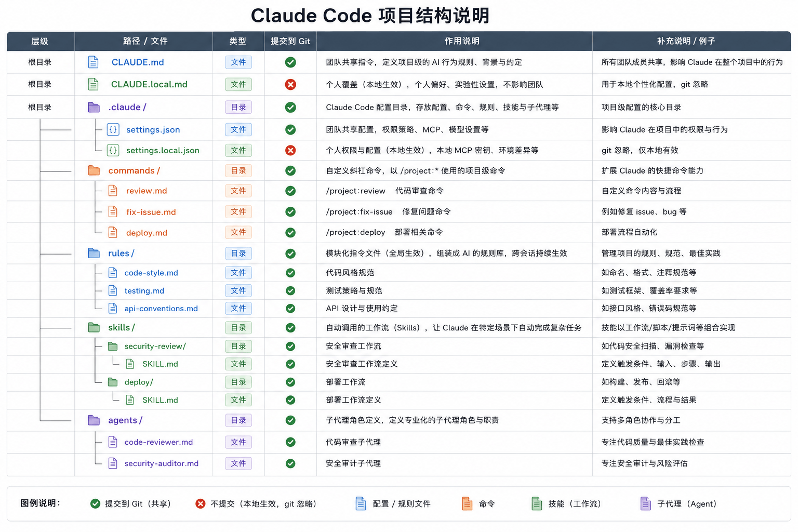798x532 pixels.
Task: Click the folder icon beside security-review/
Action: coord(113,346)
